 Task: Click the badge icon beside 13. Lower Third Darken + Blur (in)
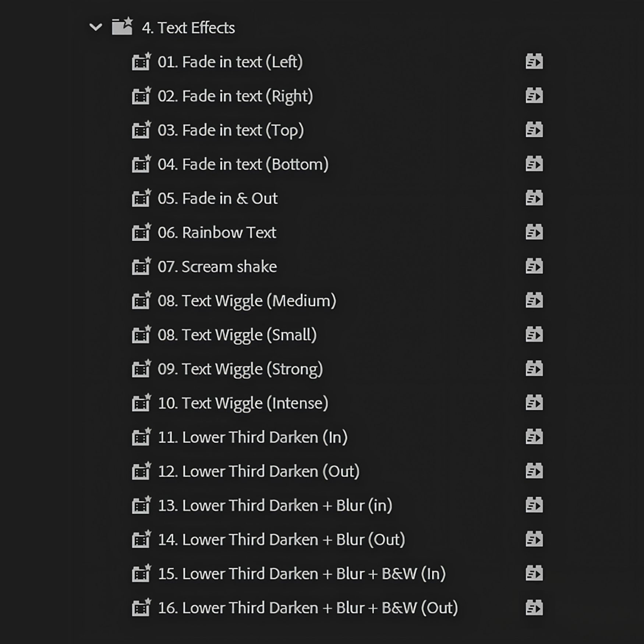[x=535, y=505]
